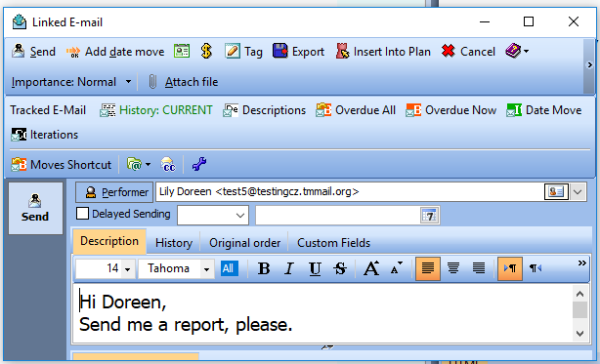Click the blue All button

coord(229,268)
